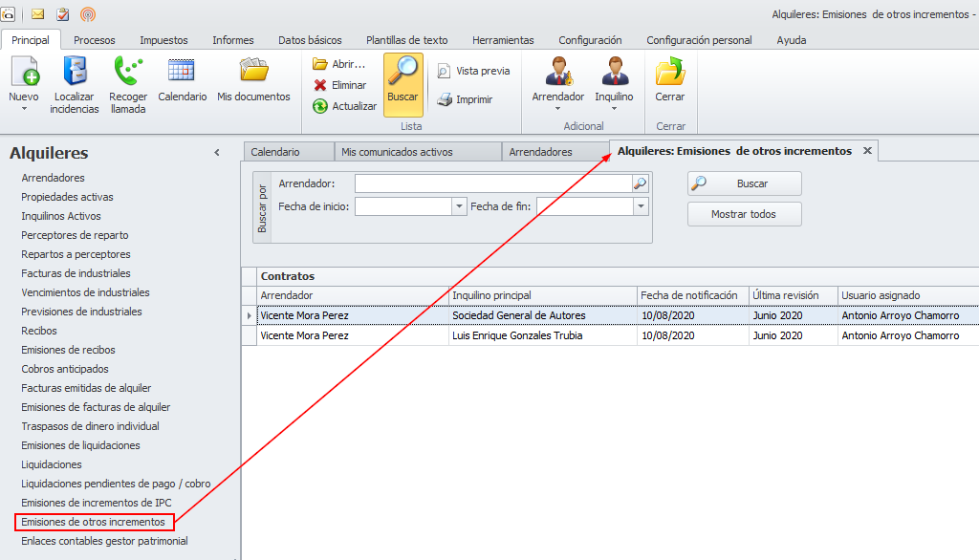Focus the Arrendador input field
Viewport: 979px width, 560px height.
point(493,183)
